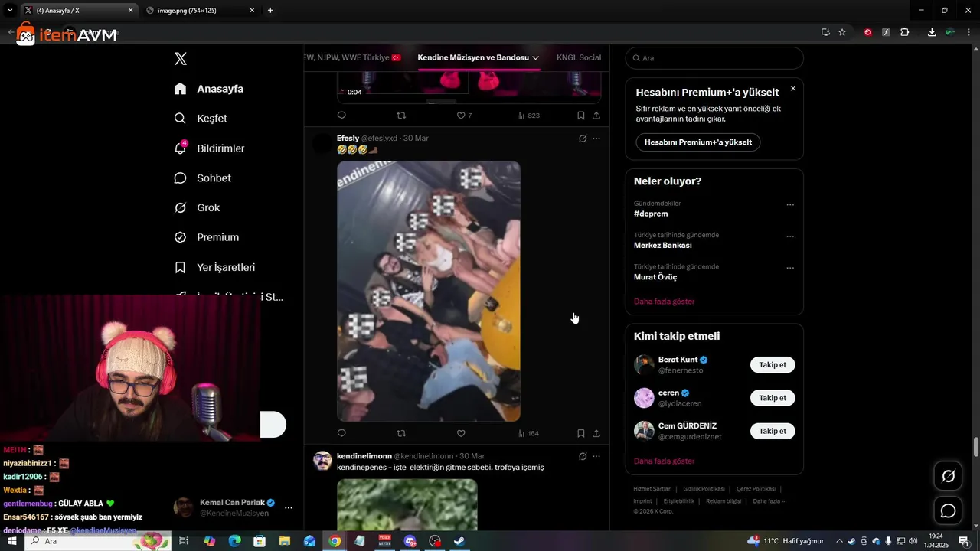Click the Windows Start button
Viewport: 980px width, 551px height.
click(12, 541)
